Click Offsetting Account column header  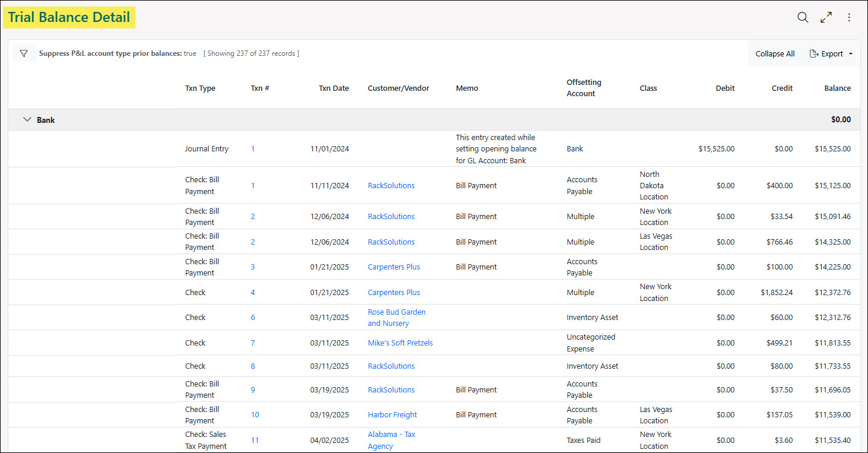tap(584, 88)
